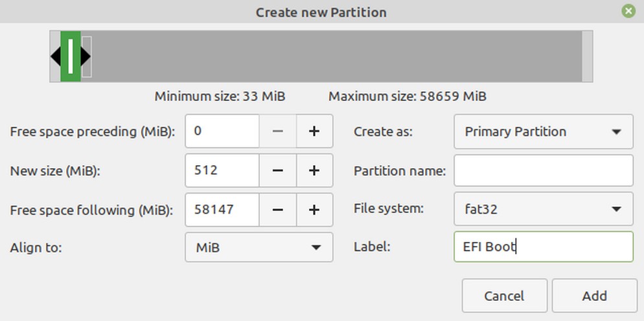Click the Free space following value field
644x321 pixels.
pyautogui.click(x=222, y=210)
